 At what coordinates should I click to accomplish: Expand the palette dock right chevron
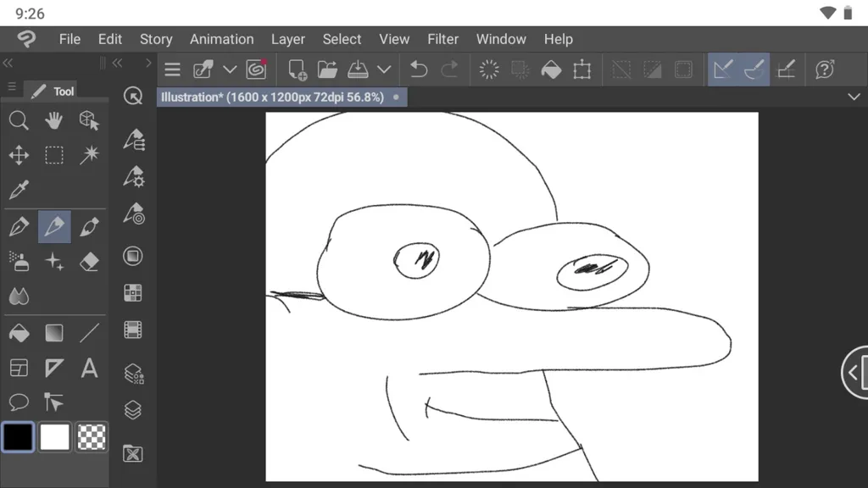click(147, 63)
